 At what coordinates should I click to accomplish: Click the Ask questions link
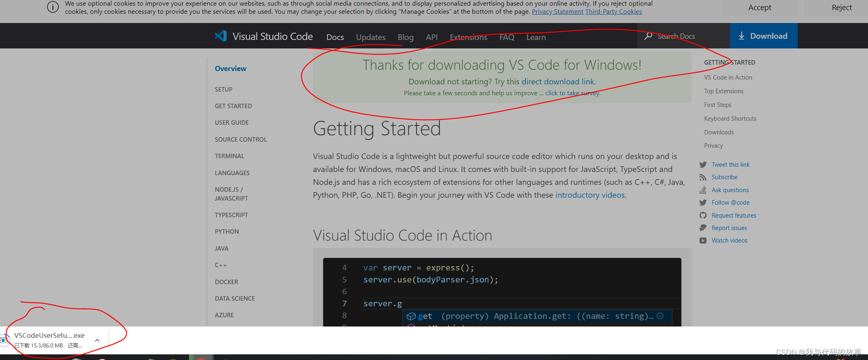click(x=730, y=190)
